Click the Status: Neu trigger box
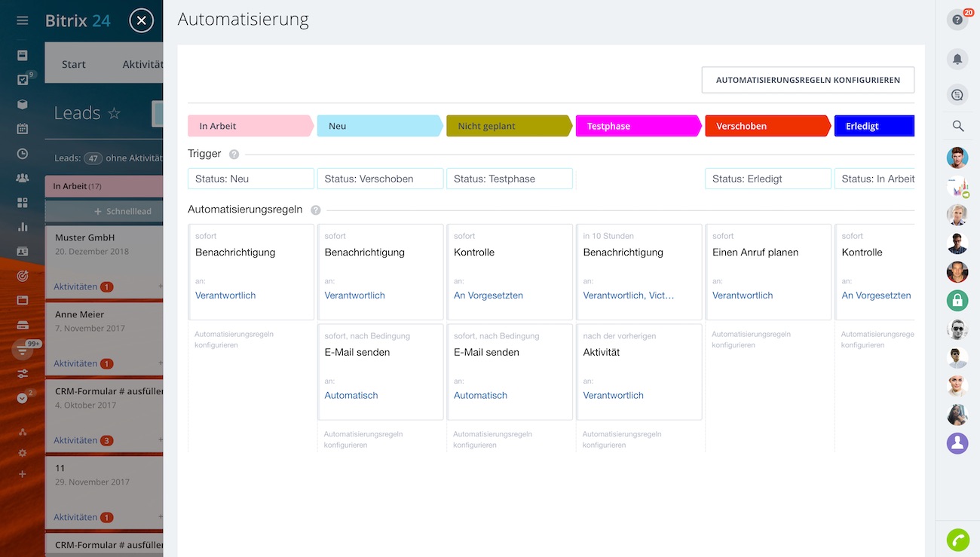The image size is (980, 557). 251,179
